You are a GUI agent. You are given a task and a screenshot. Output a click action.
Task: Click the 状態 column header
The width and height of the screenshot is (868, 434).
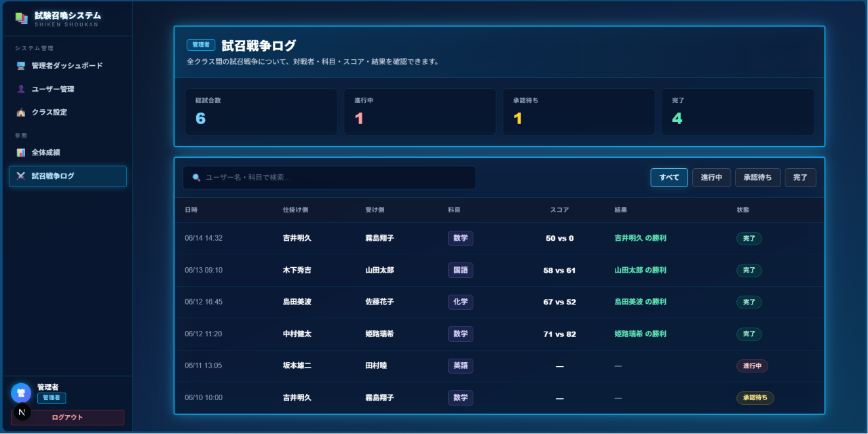(x=743, y=210)
